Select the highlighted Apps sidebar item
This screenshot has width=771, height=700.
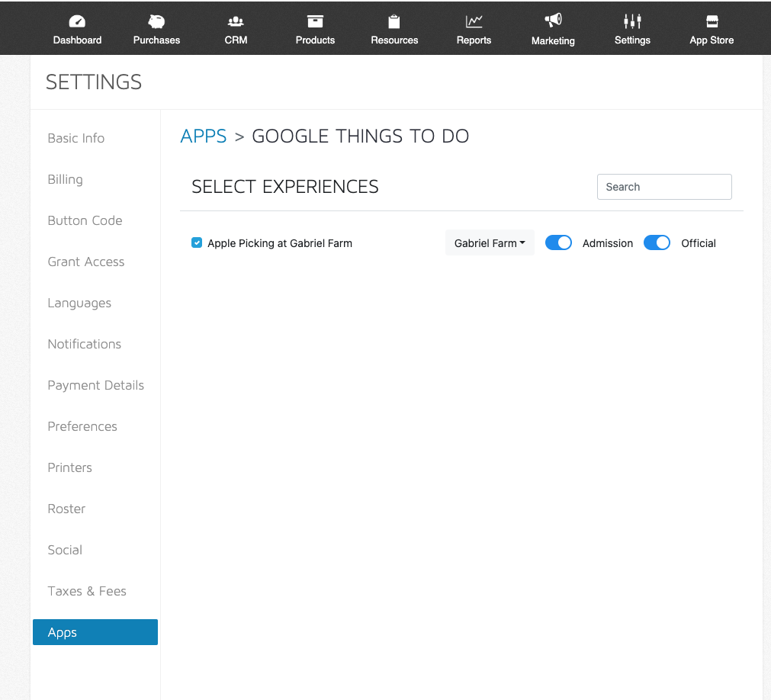pos(95,632)
